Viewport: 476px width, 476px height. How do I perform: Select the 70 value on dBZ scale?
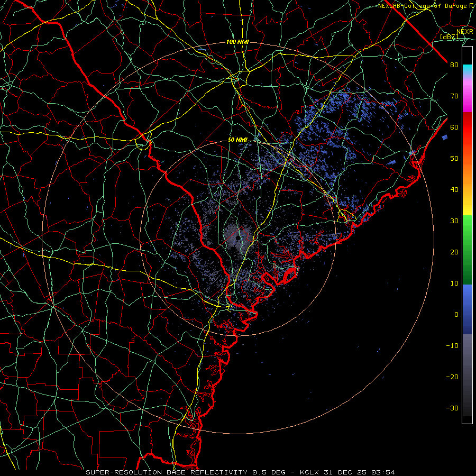coord(454,96)
